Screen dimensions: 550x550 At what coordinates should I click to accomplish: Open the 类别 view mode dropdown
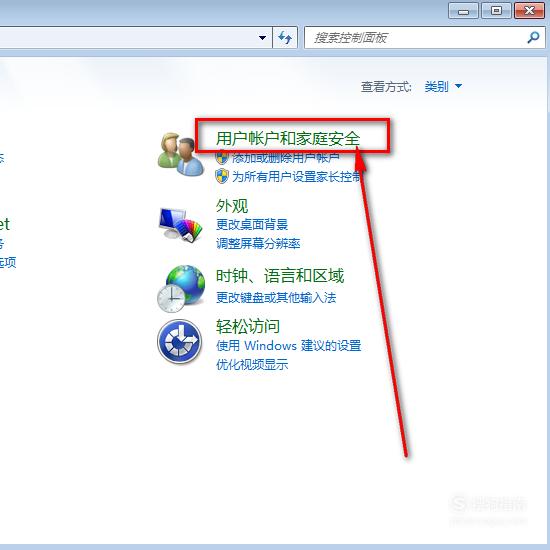[x=443, y=86]
